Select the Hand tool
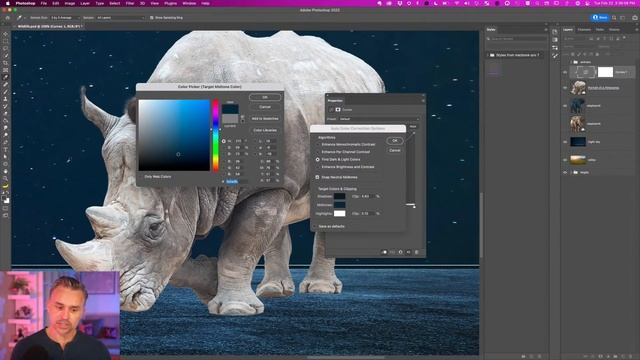The image size is (640, 360). 5,171
